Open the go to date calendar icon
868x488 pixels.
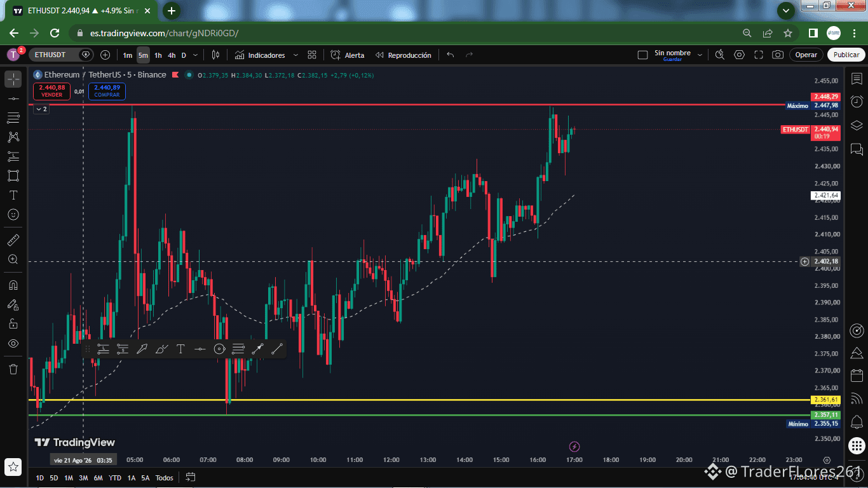tap(190, 477)
